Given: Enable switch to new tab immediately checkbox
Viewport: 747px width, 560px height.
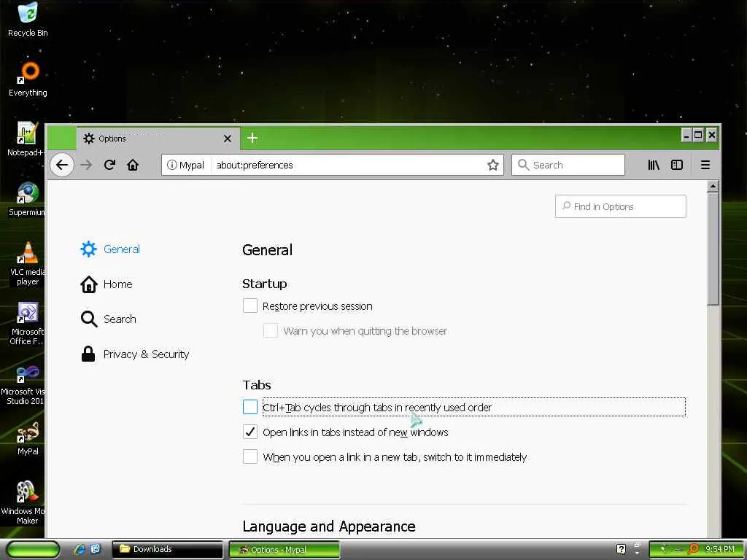Looking at the screenshot, I should (x=250, y=456).
